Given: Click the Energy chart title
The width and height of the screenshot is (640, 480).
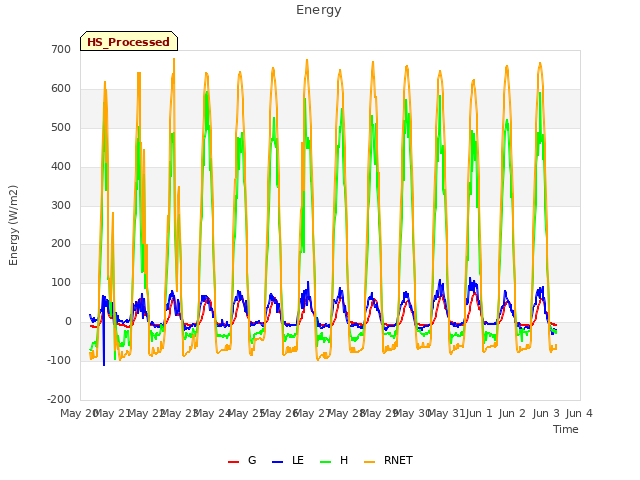Looking at the screenshot, I should [319, 10].
